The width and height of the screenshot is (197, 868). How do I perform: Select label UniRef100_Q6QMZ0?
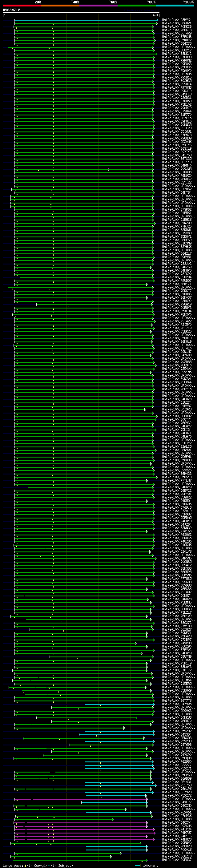point(176,721)
